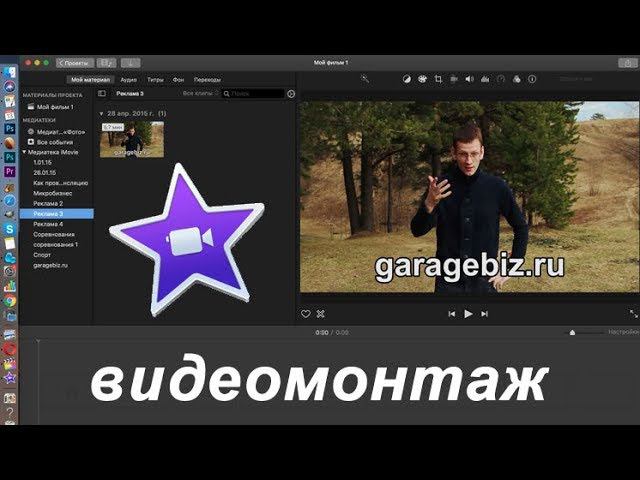Open the Все клипы filter dropdown

(200, 93)
